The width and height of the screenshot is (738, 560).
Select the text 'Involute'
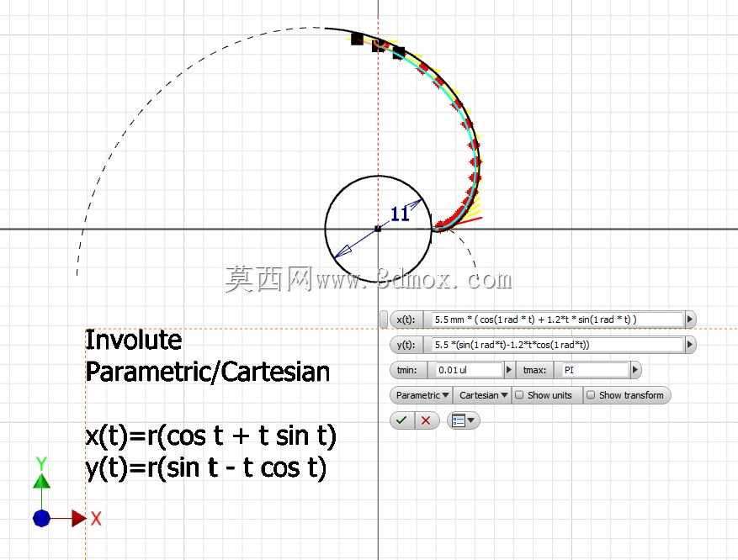[x=133, y=340]
